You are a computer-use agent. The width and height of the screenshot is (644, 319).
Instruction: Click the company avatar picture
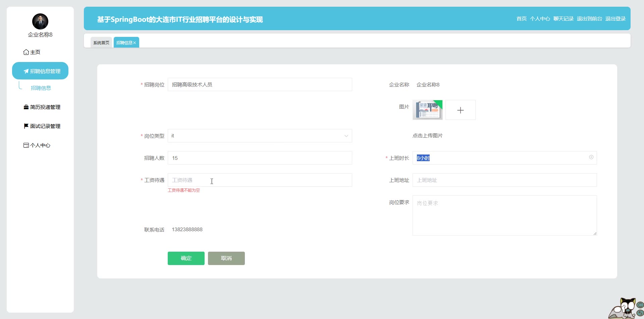40,21
